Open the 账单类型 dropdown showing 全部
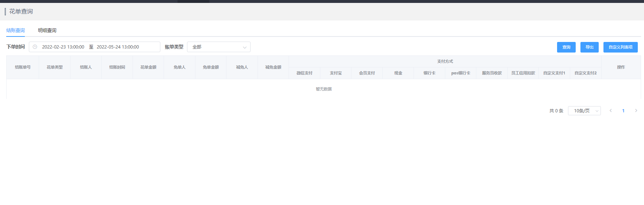 [x=219, y=47]
